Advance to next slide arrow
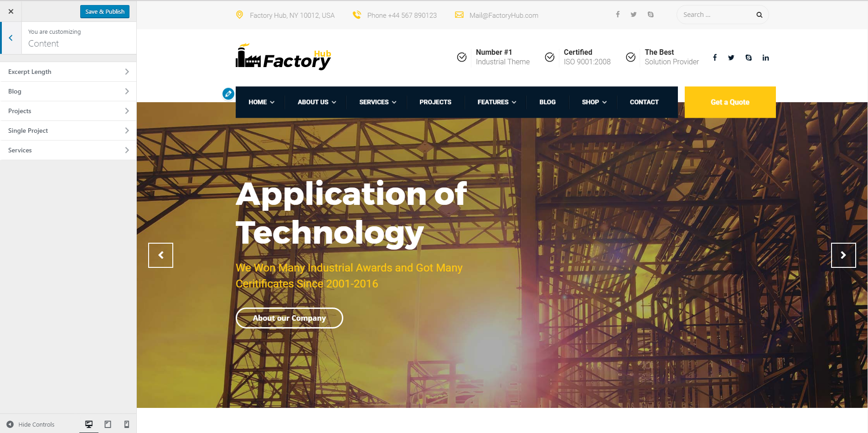The width and height of the screenshot is (868, 433). 843,255
